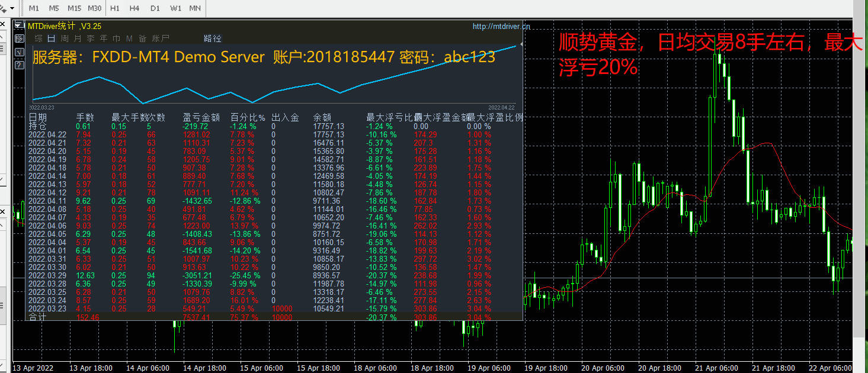
Task: Select the 币 currency tab
Action: coord(116,38)
